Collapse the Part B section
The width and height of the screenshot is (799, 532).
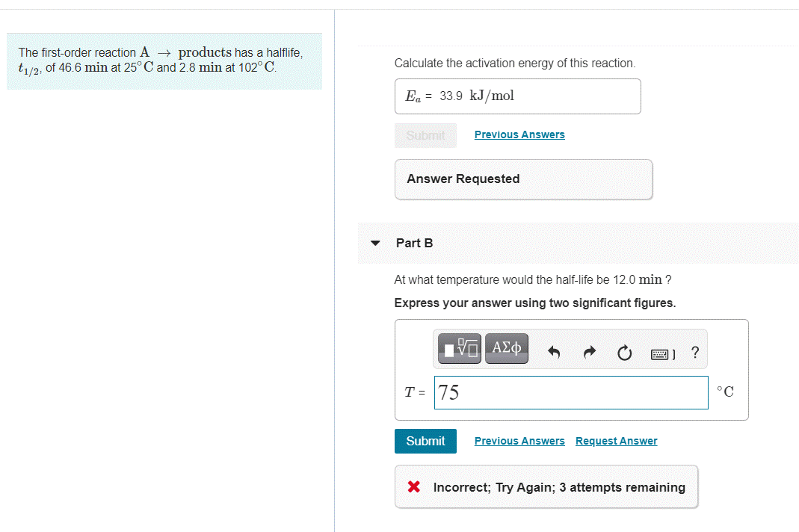374,243
